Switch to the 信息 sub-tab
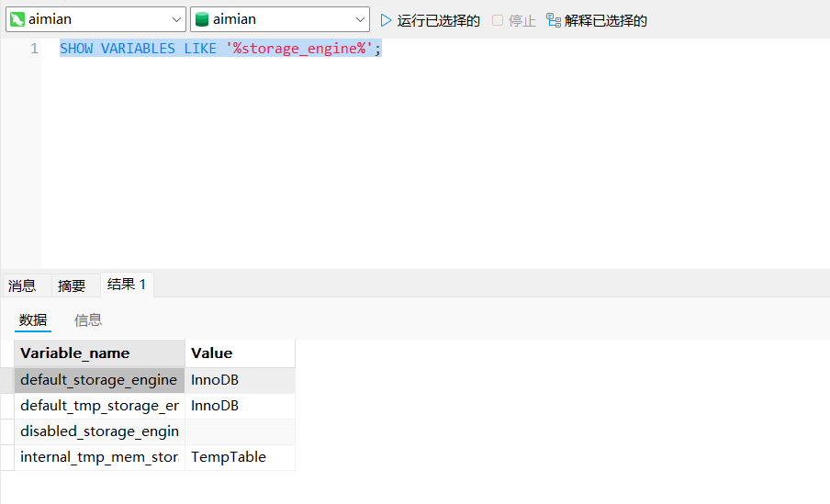Viewport: 830px width, 504px height. point(88,319)
